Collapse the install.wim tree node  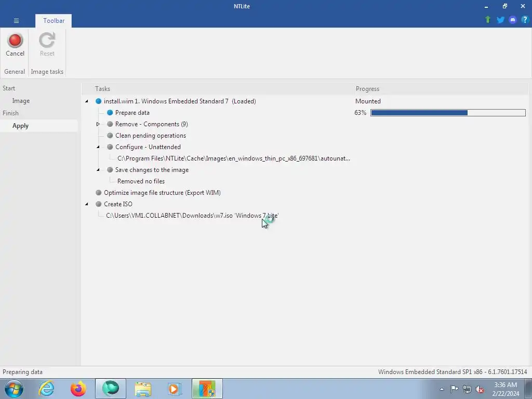point(87,101)
